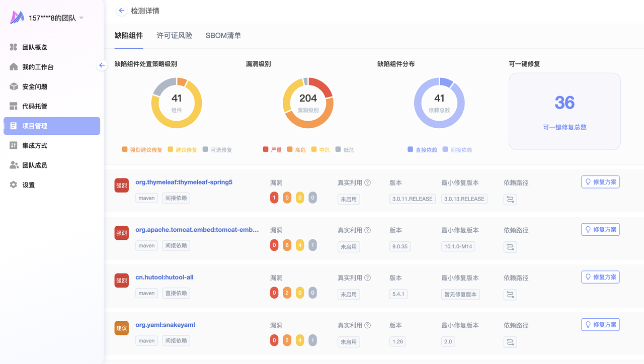Click the help icon next to 真实利用 in tomcat row

367,230
